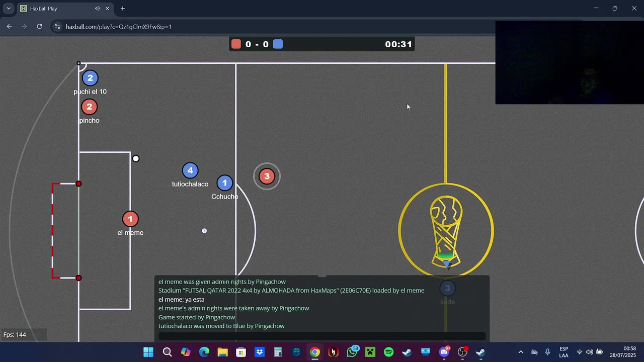Click the microphone tray icon
This screenshot has height=362, width=644.
click(x=547, y=352)
